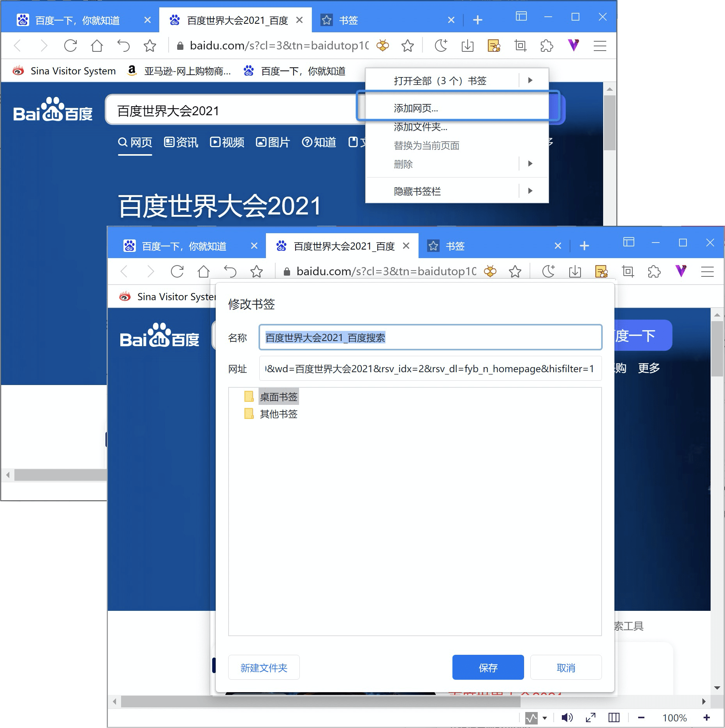The height and width of the screenshot is (728, 725).
Task: Click 图片 category on Baidu page
Action: tap(273, 142)
